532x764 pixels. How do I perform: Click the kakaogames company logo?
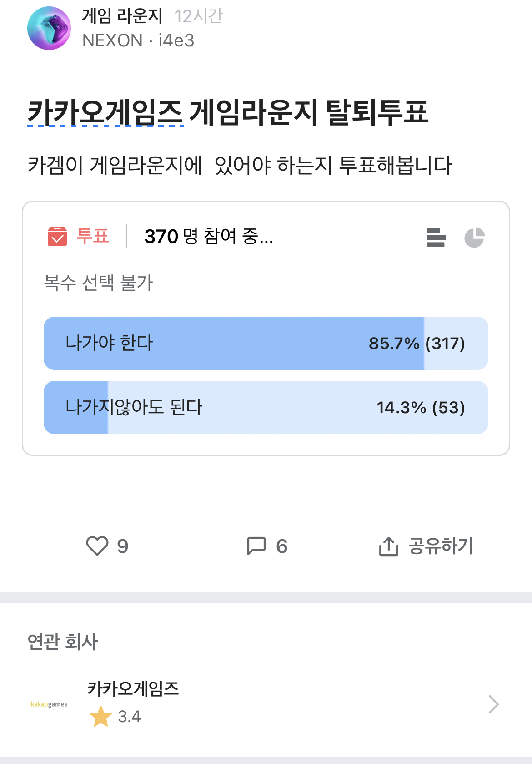click(49, 704)
